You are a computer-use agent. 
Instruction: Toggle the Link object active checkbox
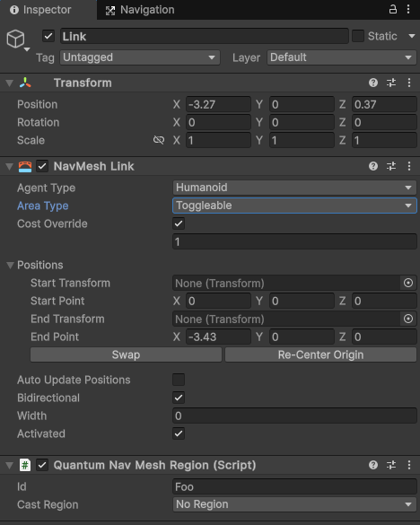(48, 36)
